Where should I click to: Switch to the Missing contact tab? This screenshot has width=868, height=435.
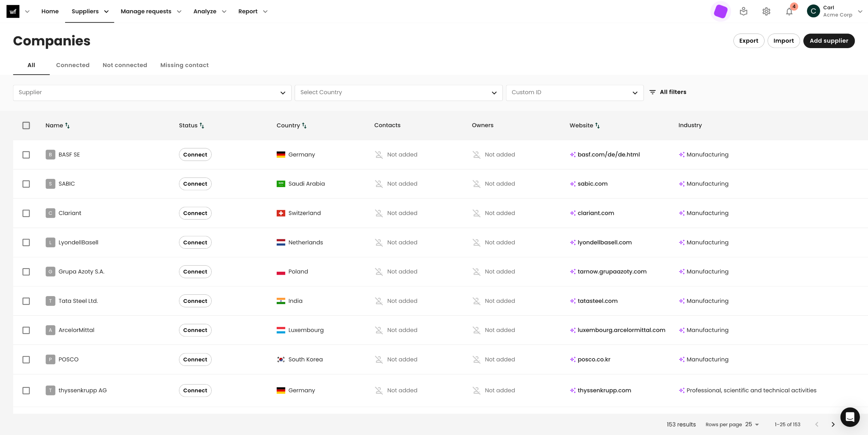point(184,65)
